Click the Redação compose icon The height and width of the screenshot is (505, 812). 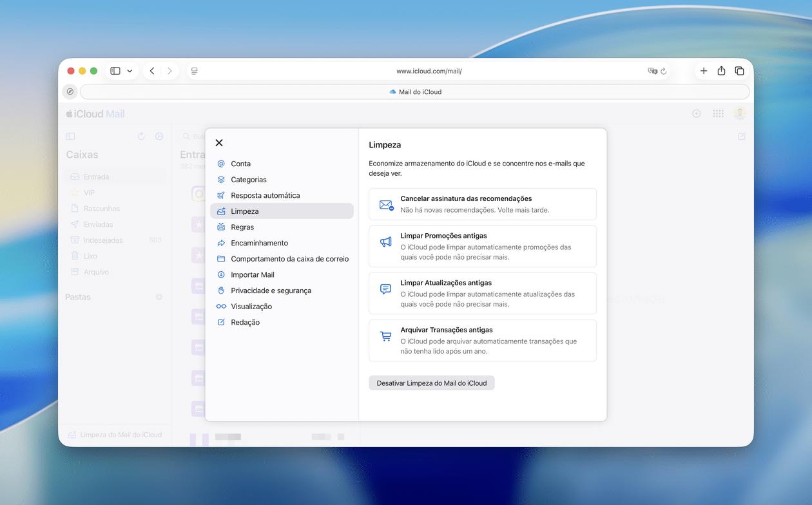click(221, 322)
